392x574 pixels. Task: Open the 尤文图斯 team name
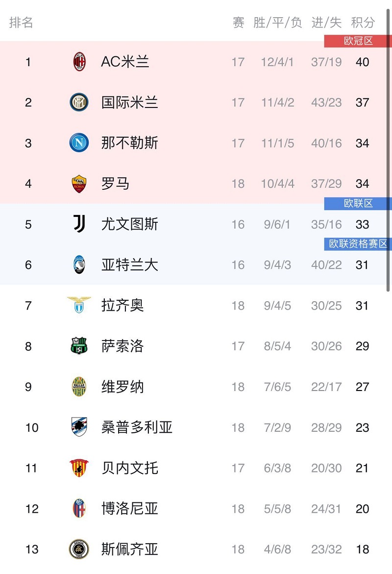pos(129,224)
